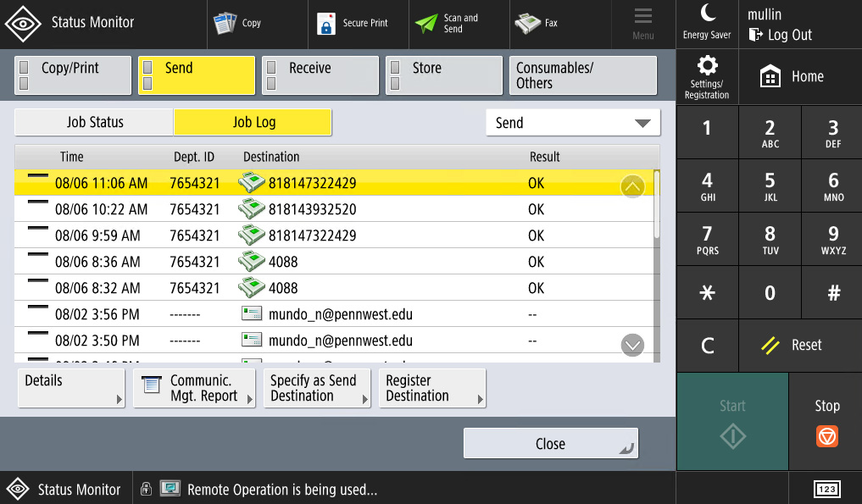Click the mullin username label
The width and height of the screenshot is (862, 504).
click(x=765, y=14)
